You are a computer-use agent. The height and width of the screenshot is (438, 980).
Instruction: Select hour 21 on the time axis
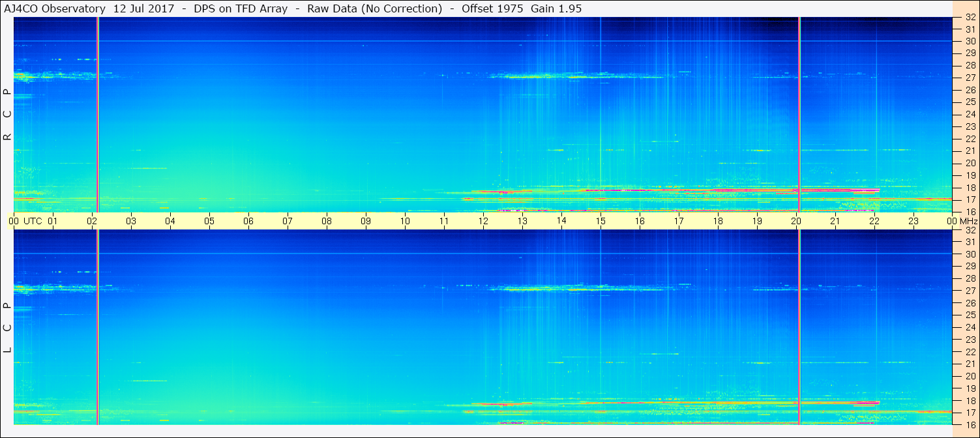click(835, 221)
